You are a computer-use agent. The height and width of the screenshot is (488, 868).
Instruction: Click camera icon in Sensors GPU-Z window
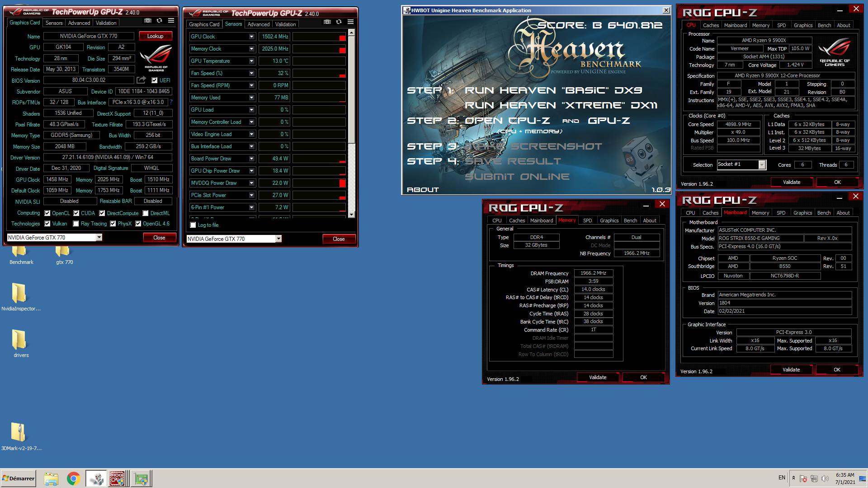tap(327, 22)
